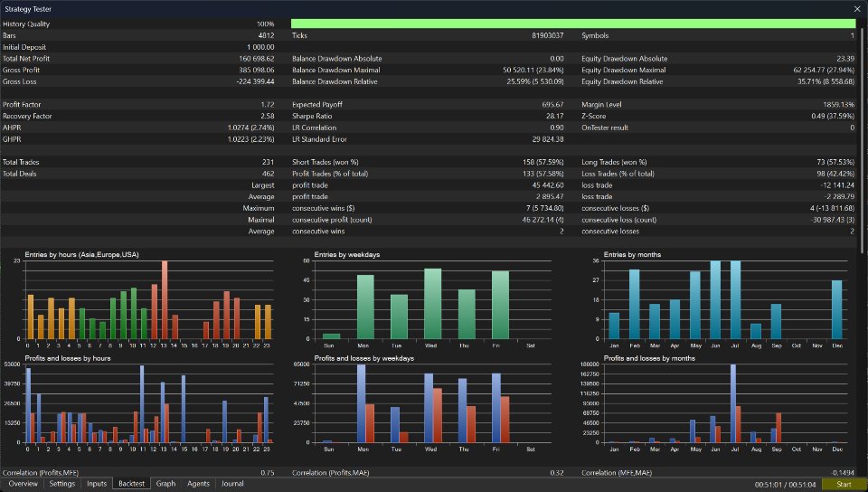Click the Equity Drawdown Relative label
This screenshot has height=492, width=868.
coord(622,81)
